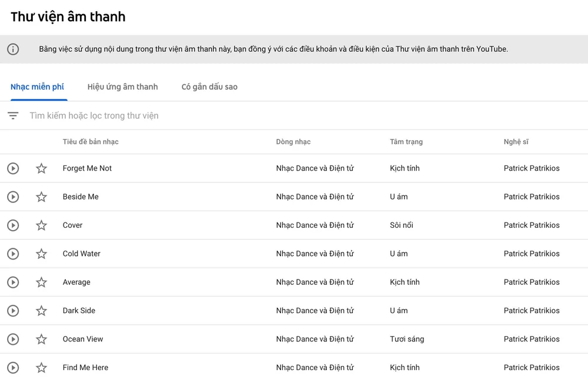The width and height of the screenshot is (588, 379).
Task: Open the Có gắn dấu sao tab
Action: click(209, 87)
